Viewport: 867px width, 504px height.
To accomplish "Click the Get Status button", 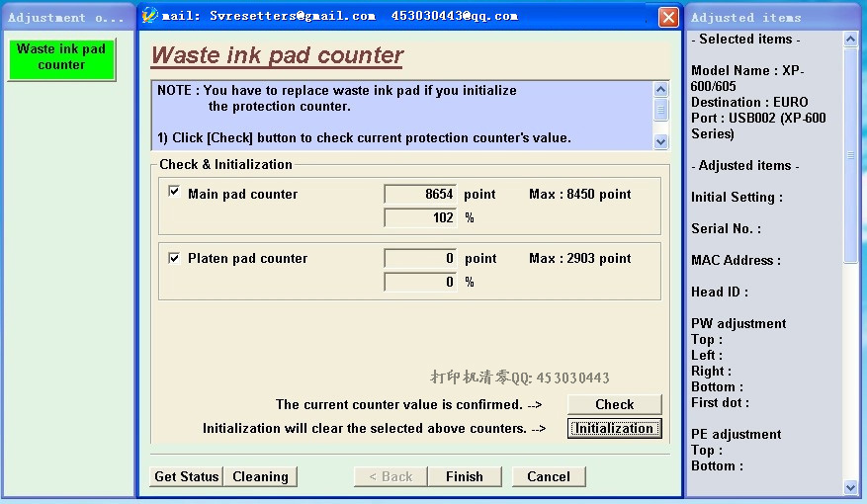I will 186,476.
